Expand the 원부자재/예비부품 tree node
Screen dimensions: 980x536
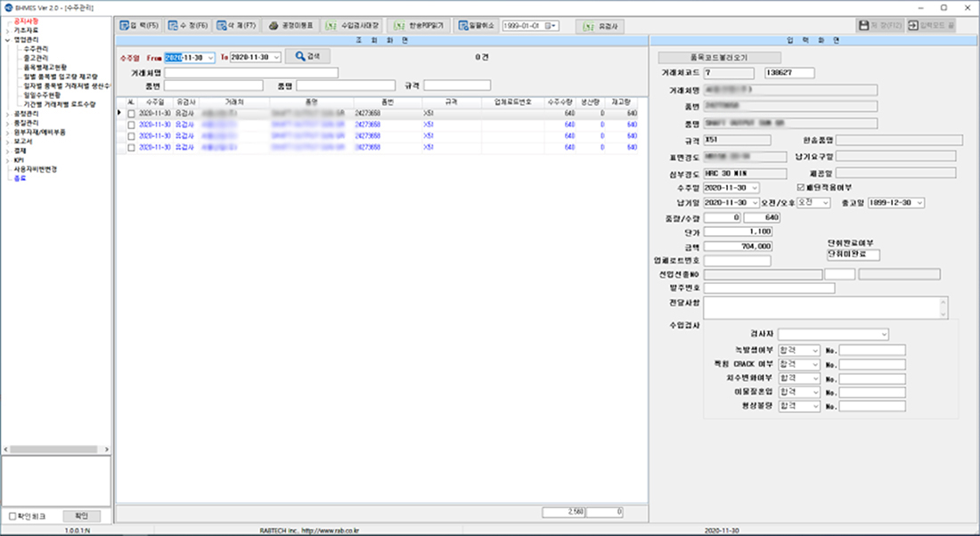click(x=7, y=133)
